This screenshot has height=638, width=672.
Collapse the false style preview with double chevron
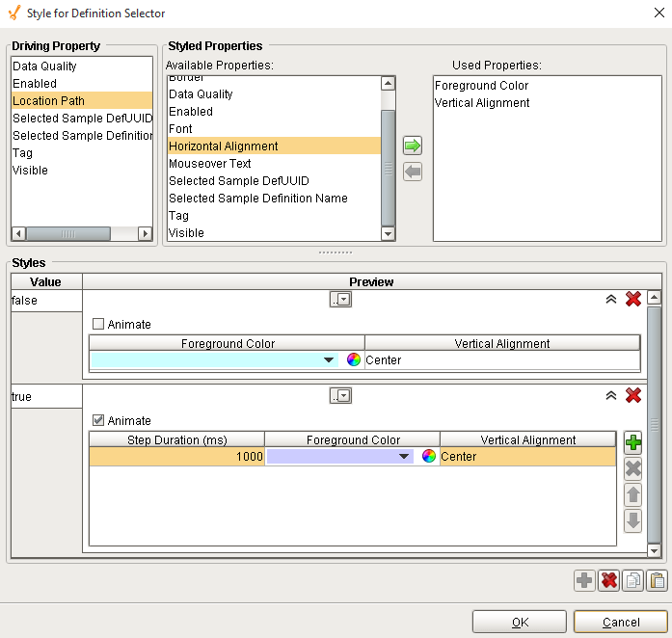click(x=611, y=299)
